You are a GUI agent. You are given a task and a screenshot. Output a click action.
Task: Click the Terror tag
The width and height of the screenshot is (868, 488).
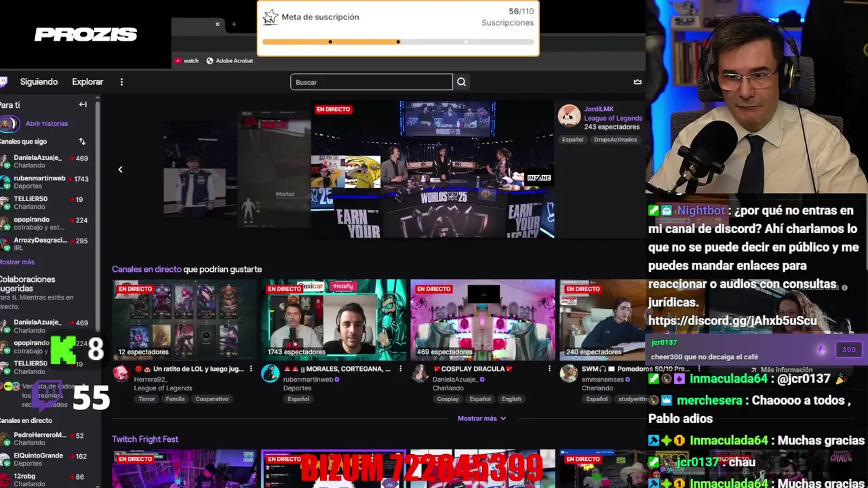tap(146, 399)
